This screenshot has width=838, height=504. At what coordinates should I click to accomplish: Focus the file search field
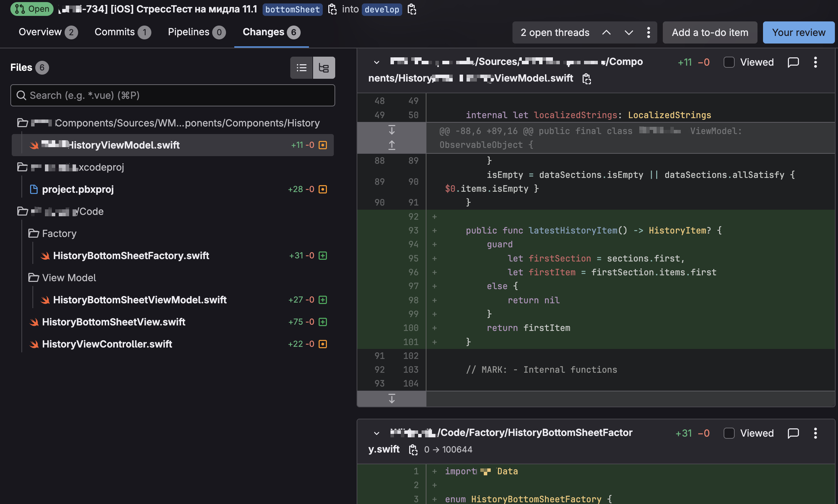[173, 95]
